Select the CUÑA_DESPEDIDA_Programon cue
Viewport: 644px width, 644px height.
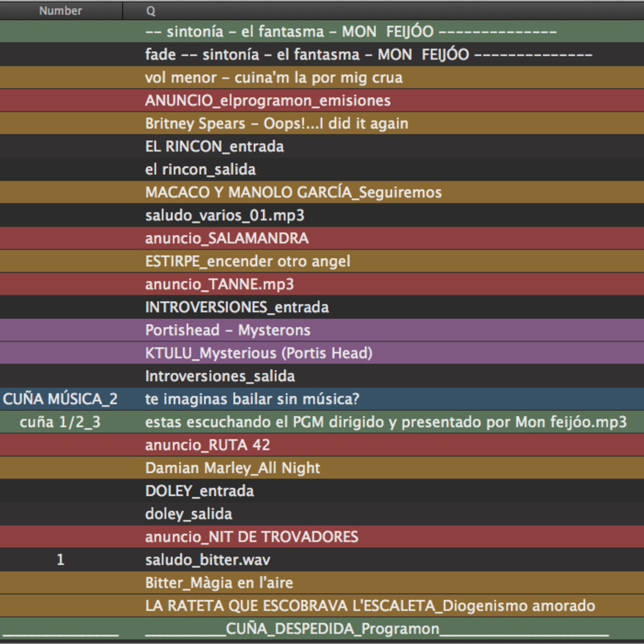tap(332, 629)
